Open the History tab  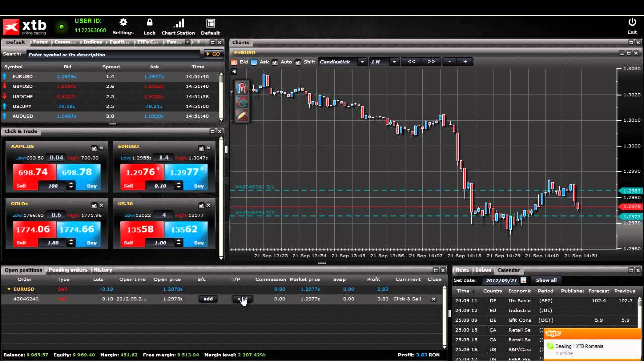[x=103, y=270]
